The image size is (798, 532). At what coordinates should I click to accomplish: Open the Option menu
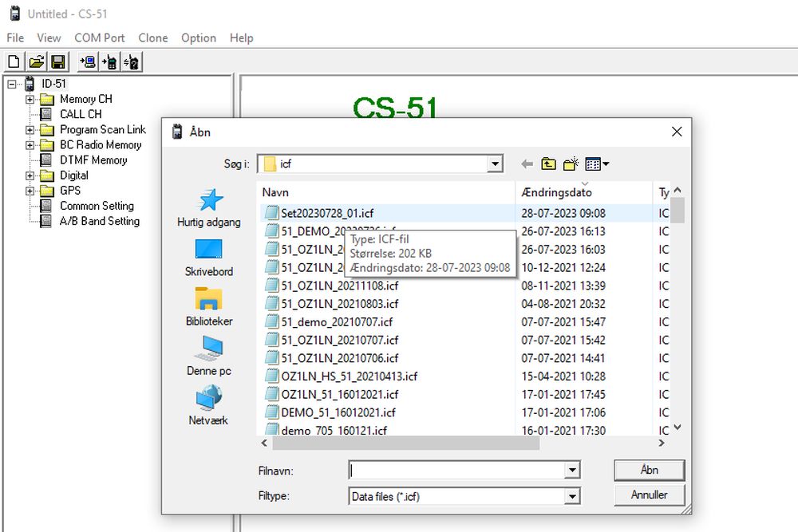199,38
